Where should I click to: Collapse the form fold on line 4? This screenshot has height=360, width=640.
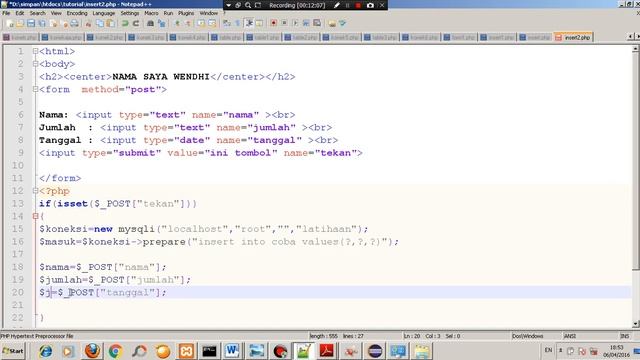coord(36,89)
